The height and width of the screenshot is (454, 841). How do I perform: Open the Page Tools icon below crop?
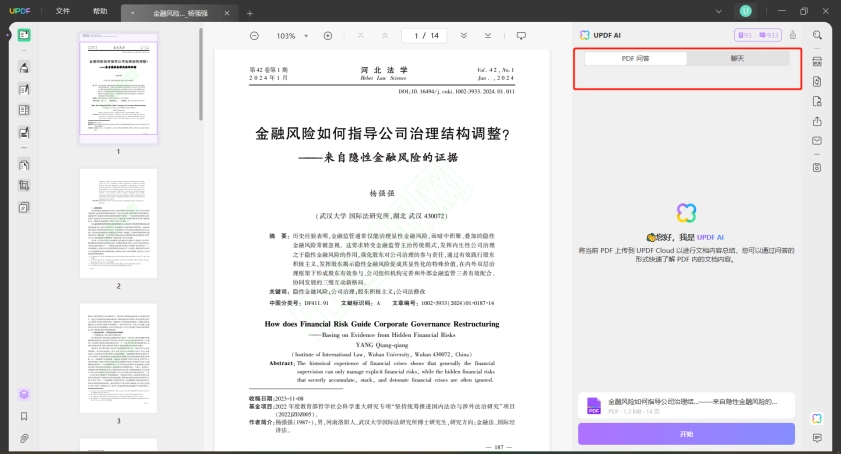[24, 207]
